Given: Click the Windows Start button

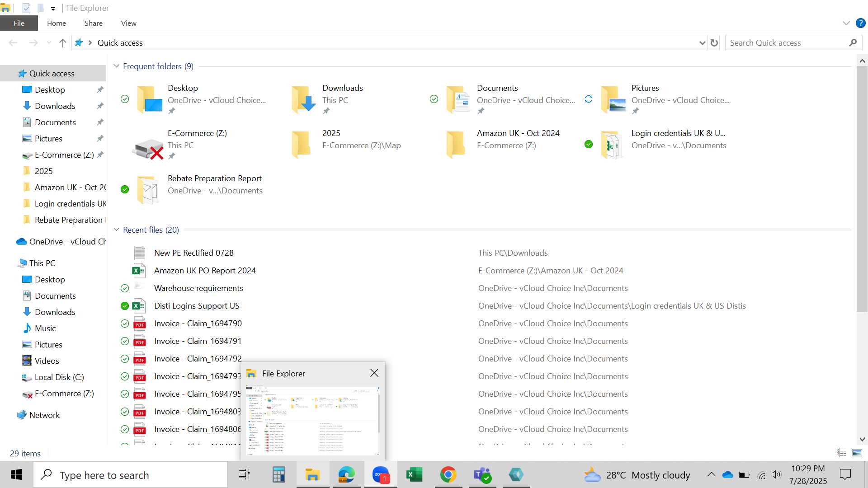Looking at the screenshot, I should pos(16,474).
